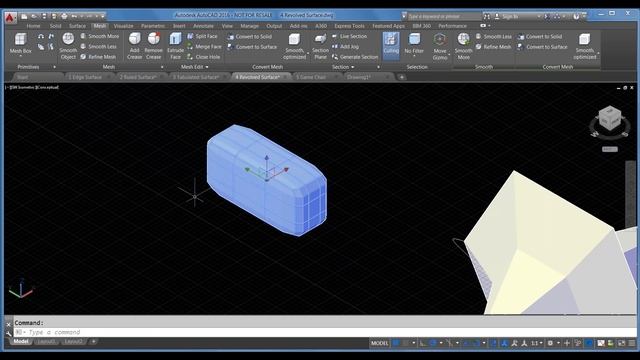This screenshot has height=360, width=640.
Task: Toggle ortho mode in the status bar
Action: click(423, 343)
